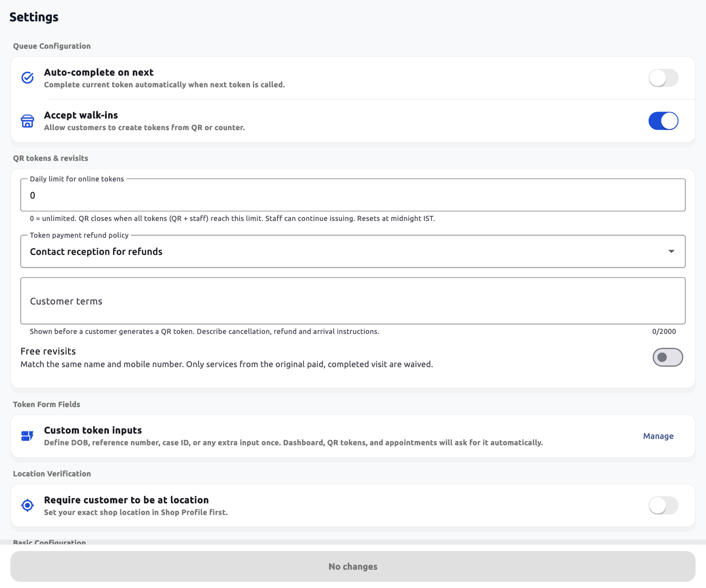
Task: Click the location target crosshair icon
Action: [x=27, y=505]
